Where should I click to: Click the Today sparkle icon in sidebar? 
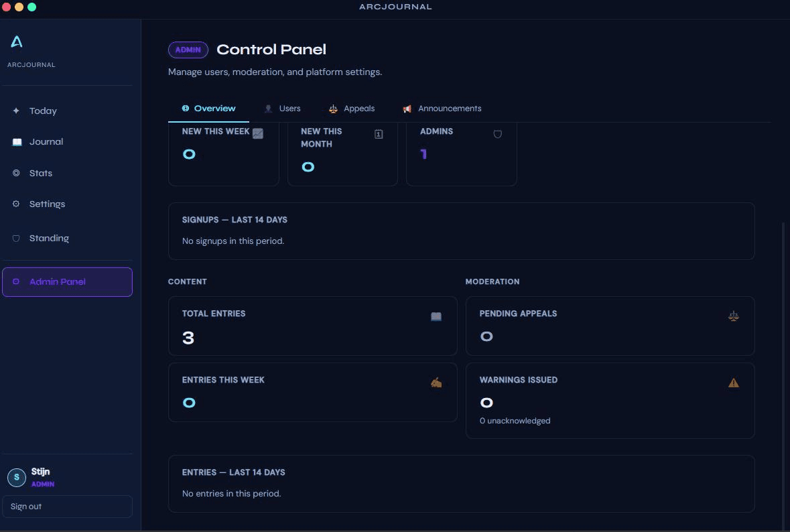point(16,111)
